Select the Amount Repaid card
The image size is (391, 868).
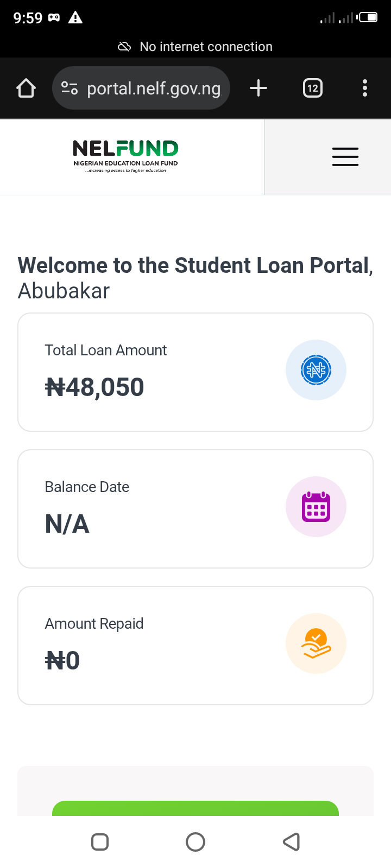(x=163, y=646)
